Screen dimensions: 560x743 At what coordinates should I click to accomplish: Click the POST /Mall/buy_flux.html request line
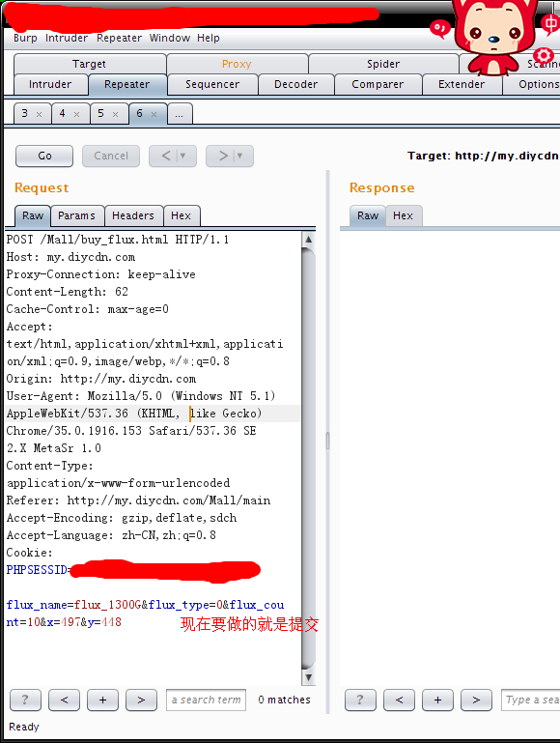point(118,240)
